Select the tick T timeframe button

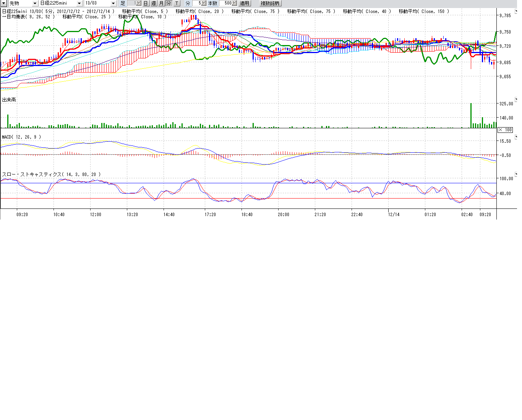(177, 3)
